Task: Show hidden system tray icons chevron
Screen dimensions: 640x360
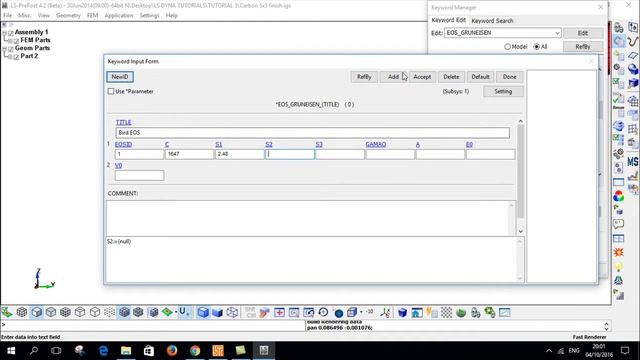Action: point(549,351)
